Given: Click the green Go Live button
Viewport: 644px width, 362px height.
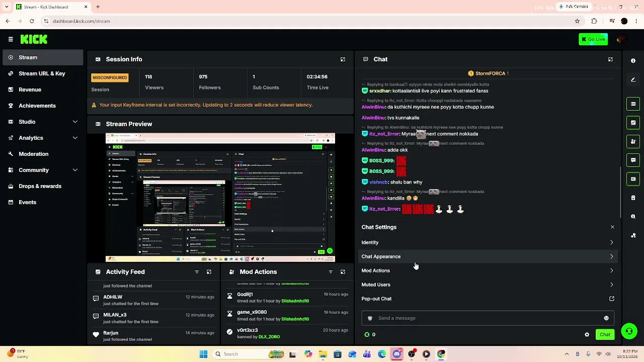Looking at the screenshot, I should [593, 39].
